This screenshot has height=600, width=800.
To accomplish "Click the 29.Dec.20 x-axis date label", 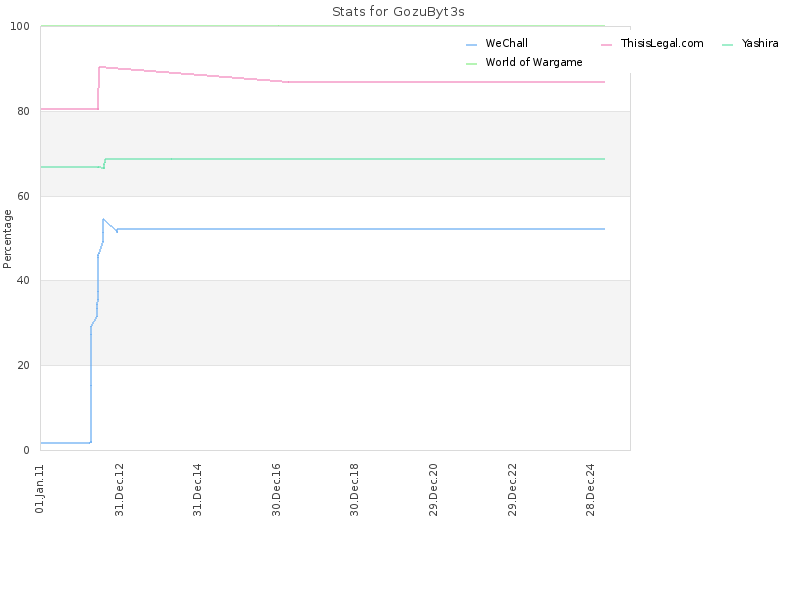I will coord(433,489).
